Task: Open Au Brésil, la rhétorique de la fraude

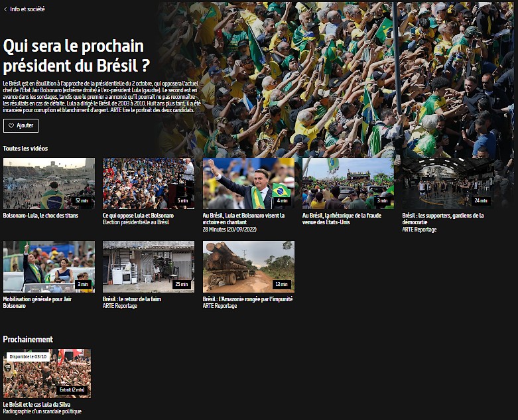Action: [342, 219]
